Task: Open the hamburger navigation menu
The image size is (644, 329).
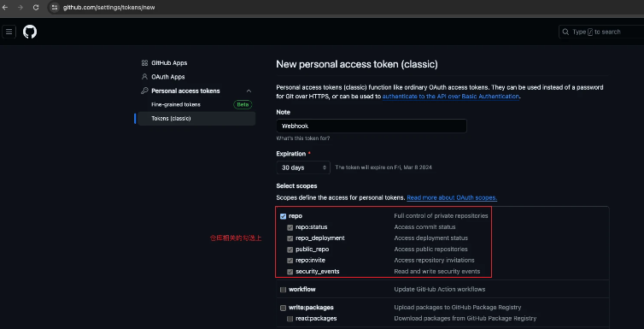Action: point(9,32)
